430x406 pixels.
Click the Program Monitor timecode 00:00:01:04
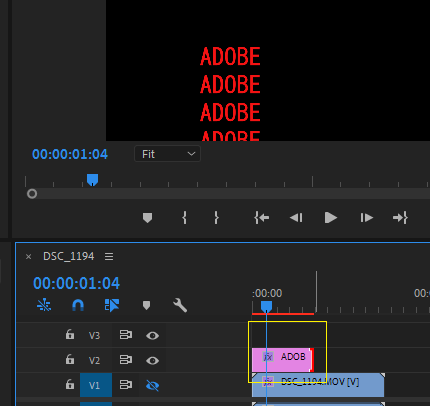70,154
